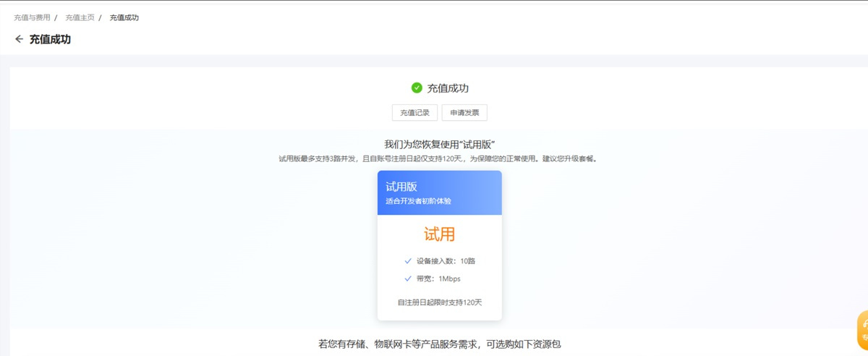Screen dimensions: 868x356
Task: Select the blue 试用版 card header
Action: (x=439, y=192)
